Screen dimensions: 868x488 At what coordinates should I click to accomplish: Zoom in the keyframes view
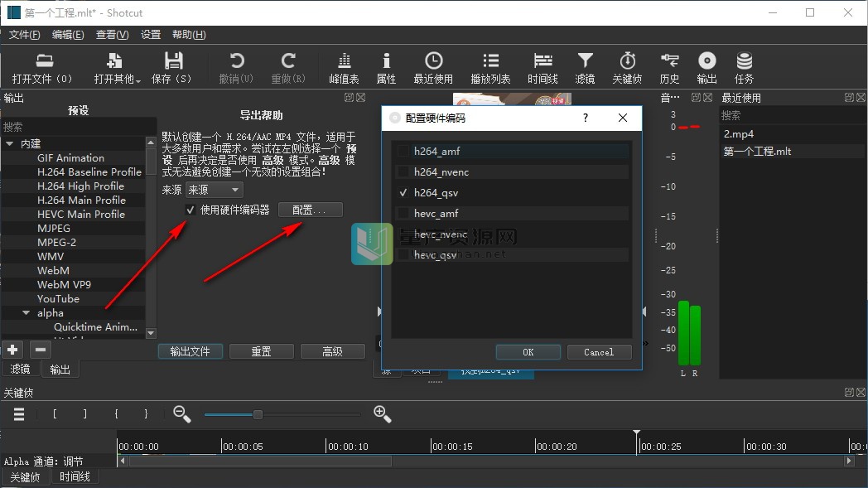(x=382, y=413)
